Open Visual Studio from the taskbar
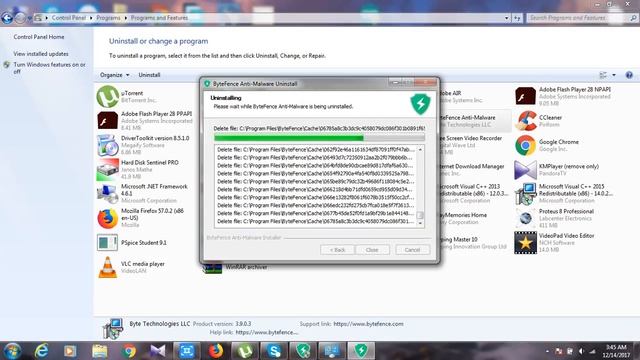Image resolution: width=640 pixels, height=360 pixels. (x=158, y=351)
